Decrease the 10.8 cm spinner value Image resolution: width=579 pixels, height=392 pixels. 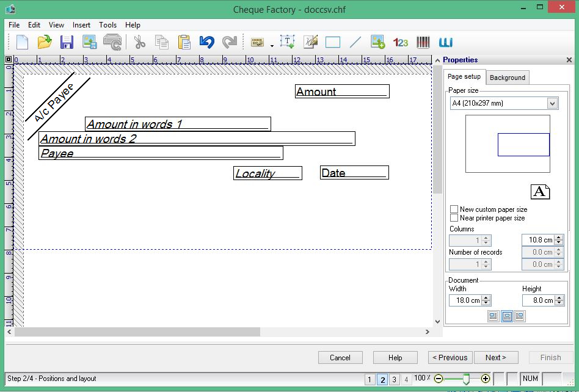[x=559, y=242]
